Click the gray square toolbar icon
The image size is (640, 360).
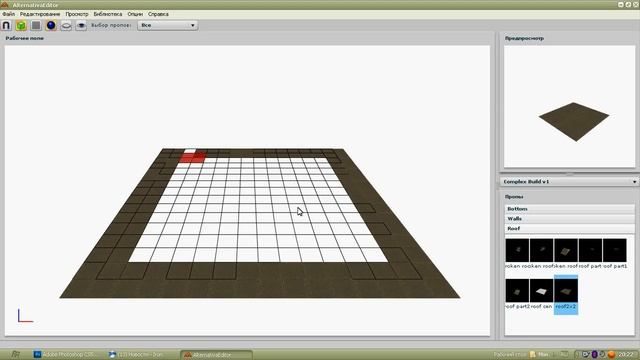(36, 25)
